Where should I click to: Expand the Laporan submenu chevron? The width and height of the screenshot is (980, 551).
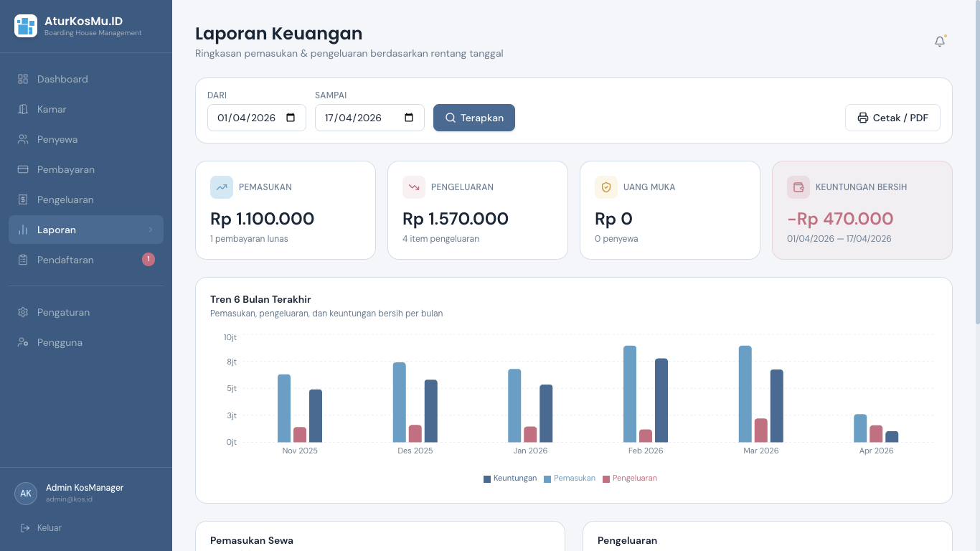click(150, 230)
